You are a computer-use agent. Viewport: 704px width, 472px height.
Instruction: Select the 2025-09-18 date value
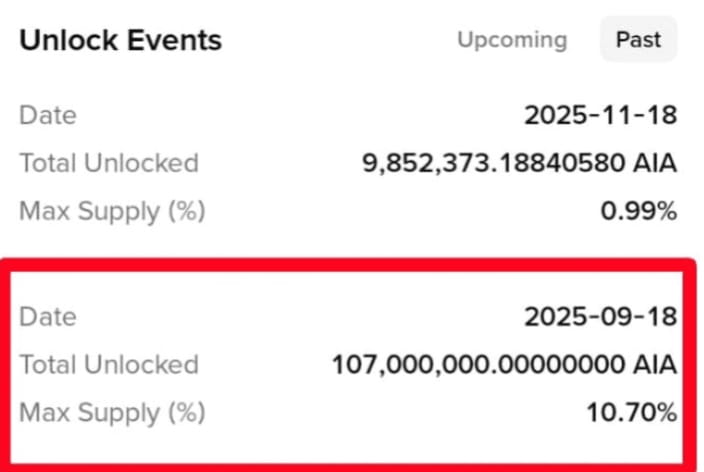click(x=601, y=317)
